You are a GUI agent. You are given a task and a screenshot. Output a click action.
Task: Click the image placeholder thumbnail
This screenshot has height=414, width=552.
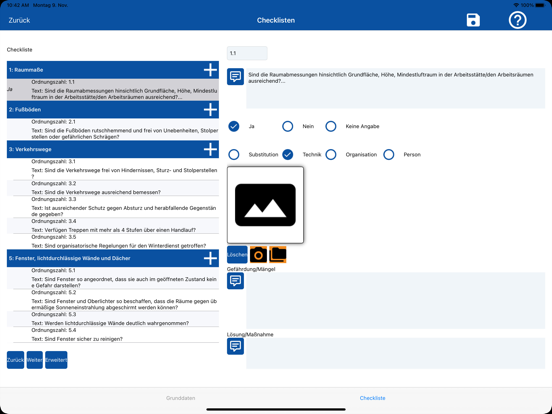point(265,205)
